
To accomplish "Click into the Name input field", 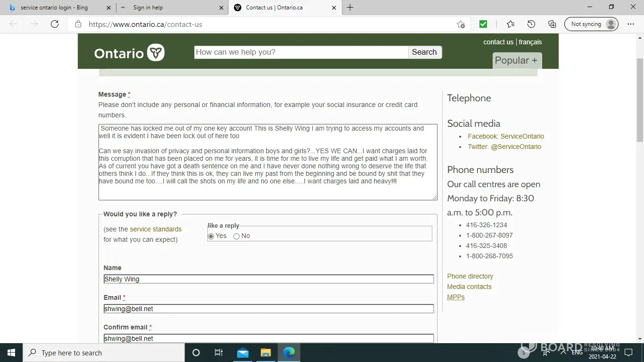I will click(x=268, y=279).
